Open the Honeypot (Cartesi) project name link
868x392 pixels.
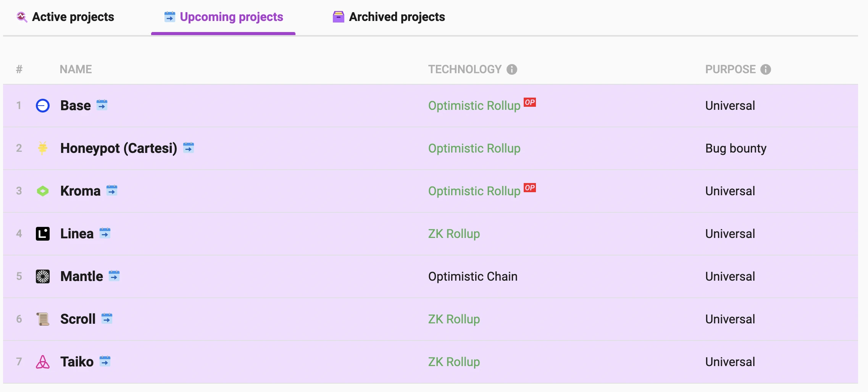(119, 148)
